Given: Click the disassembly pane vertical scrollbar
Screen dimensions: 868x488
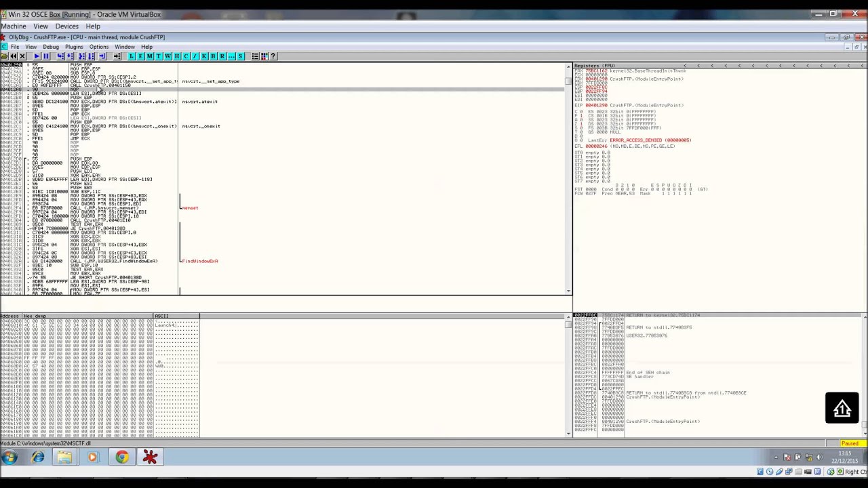Looking at the screenshot, I should coord(569,180).
